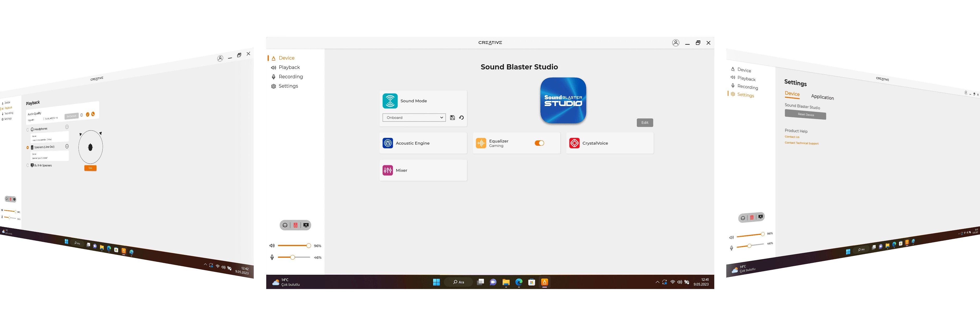Screen dimensions: 980x326
Task: Launch Microsoft Edge from center window taskbar
Action: [519, 282]
